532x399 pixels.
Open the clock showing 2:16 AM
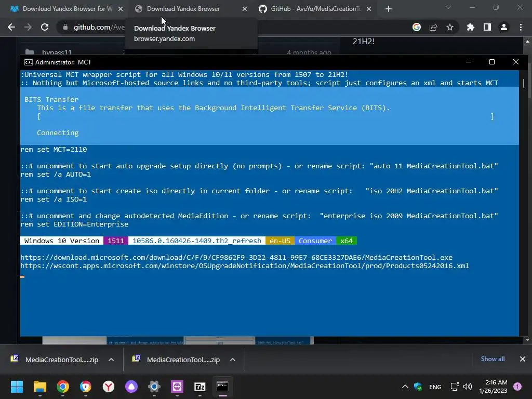[493, 387]
